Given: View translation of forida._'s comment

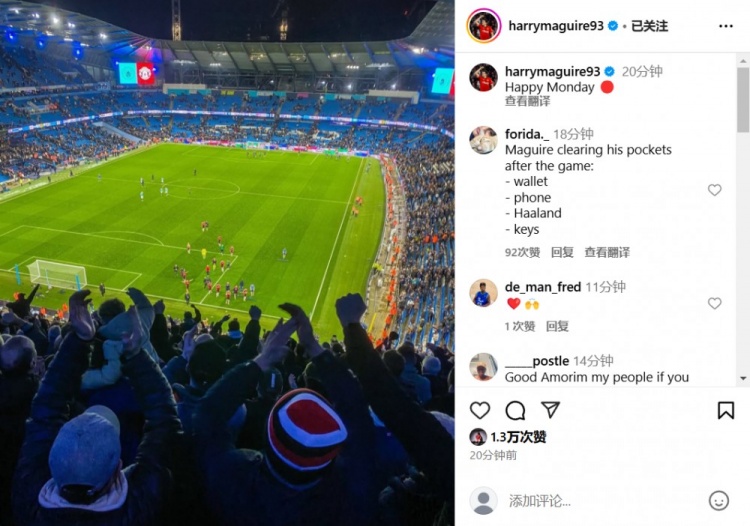Looking at the screenshot, I should pyautogui.click(x=607, y=252).
